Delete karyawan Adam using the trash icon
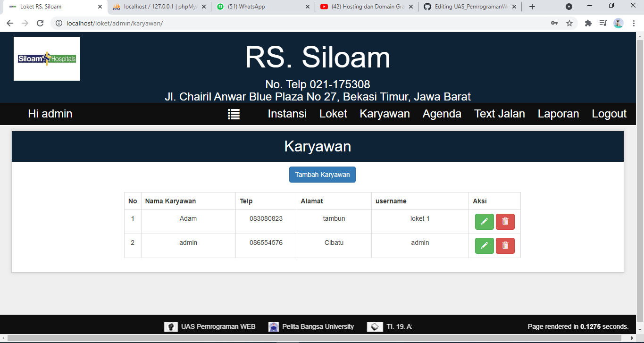644x343 pixels. [x=505, y=221]
